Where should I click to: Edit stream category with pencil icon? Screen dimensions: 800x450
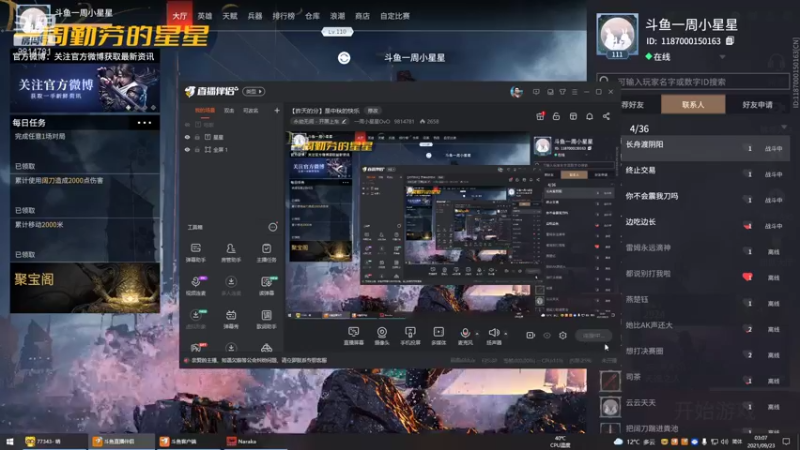click(x=344, y=121)
